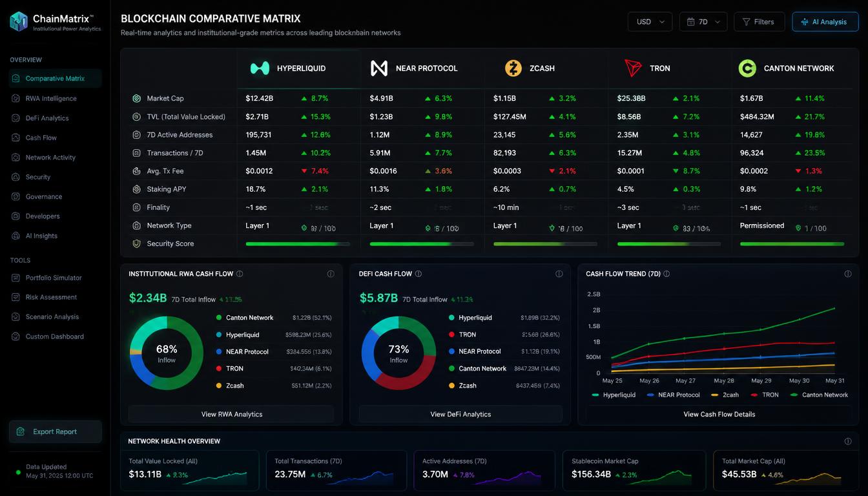
Task: Click the Hyperliquid Security Score bar
Action: tap(298, 244)
